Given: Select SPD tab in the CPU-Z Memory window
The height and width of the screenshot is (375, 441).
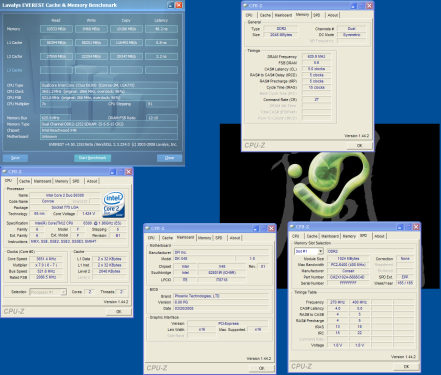Looking at the screenshot, I should [x=317, y=15].
